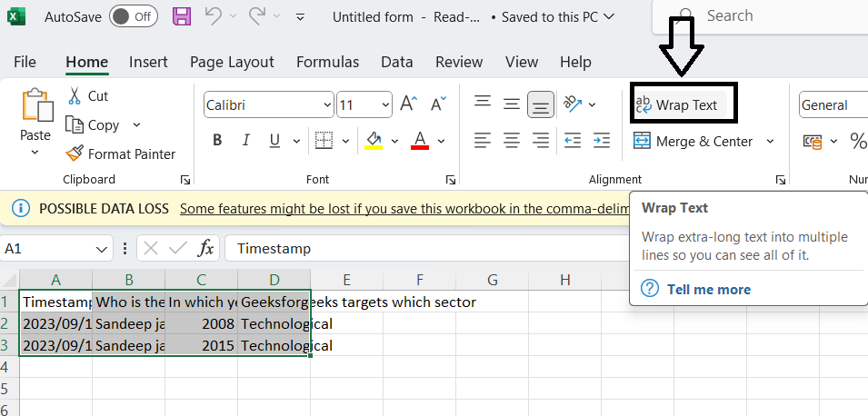Click the Top Align icon

point(483,104)
